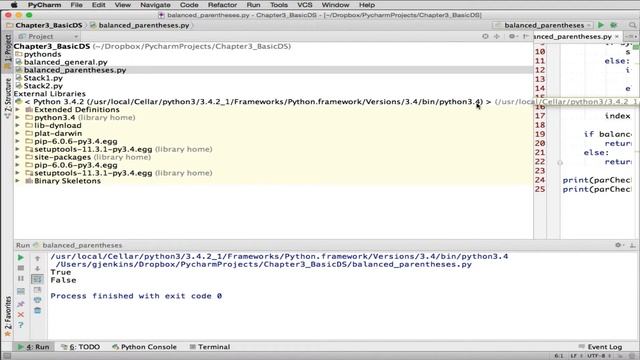Switch to 6: TODO tool window
Image resolution: width=640 pixels, height=360 pixels.
pyautogui.click(x=80, y=347)
